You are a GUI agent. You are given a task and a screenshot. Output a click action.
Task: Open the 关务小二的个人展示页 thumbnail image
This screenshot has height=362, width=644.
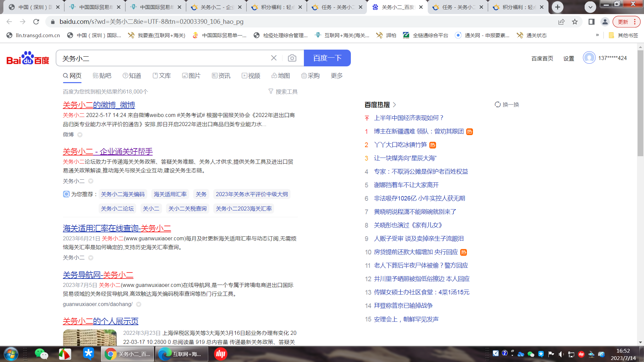[90, 338]
